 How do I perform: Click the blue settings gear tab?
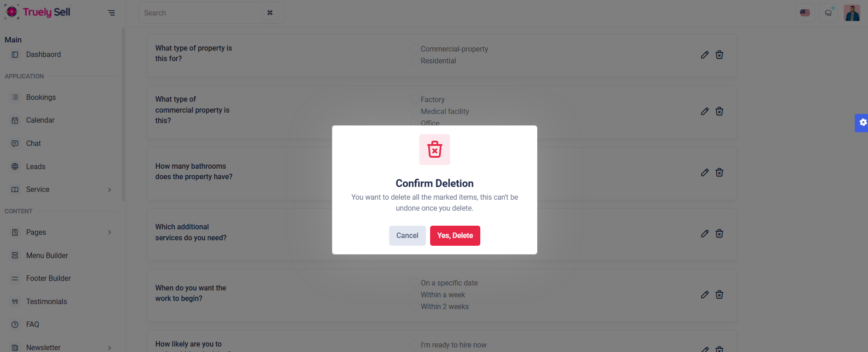pyautogui.click(x=862, y=123)
